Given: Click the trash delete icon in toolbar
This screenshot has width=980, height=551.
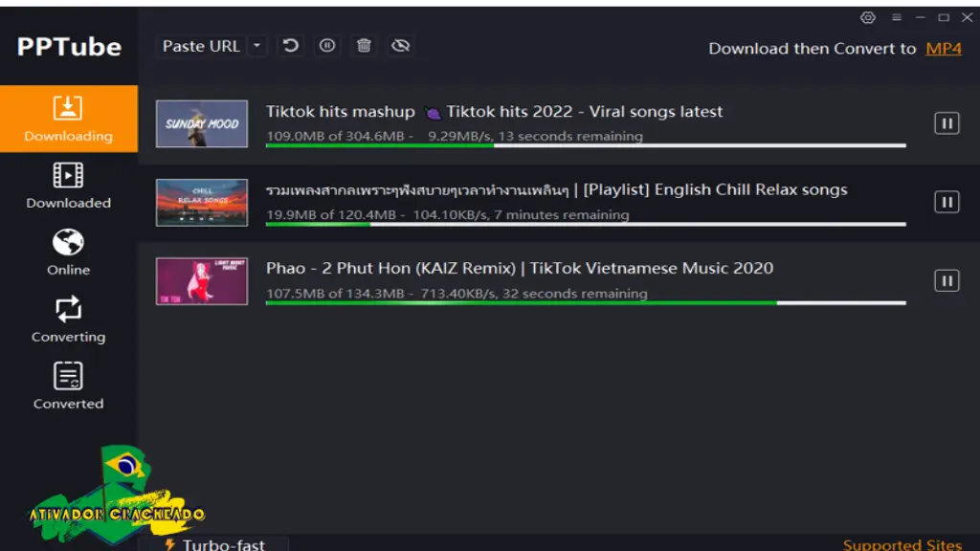Looking at the screenshot, I should point(364,46).
